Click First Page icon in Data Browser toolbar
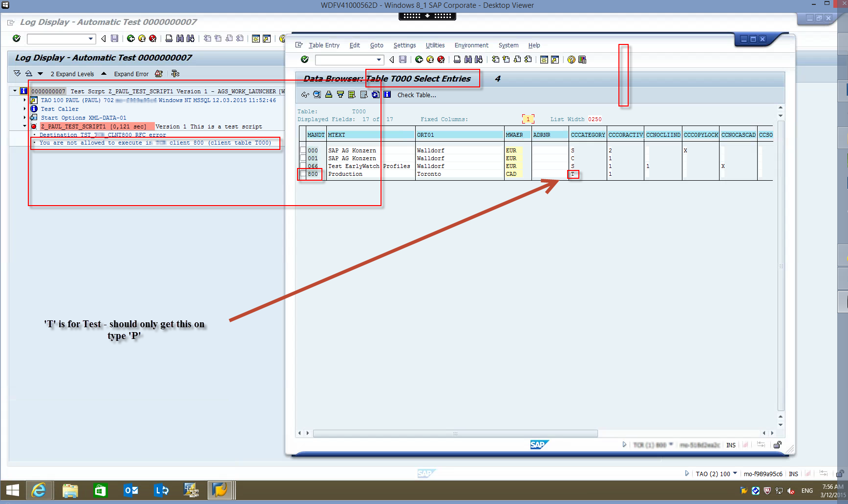 pyautogui.click(x=495, y=60)
